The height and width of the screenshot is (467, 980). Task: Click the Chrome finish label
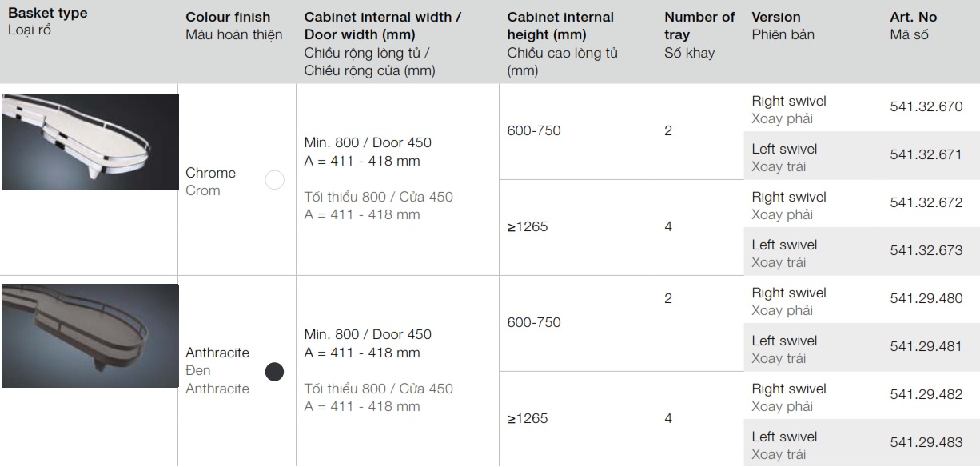click(x=210, y=173)
